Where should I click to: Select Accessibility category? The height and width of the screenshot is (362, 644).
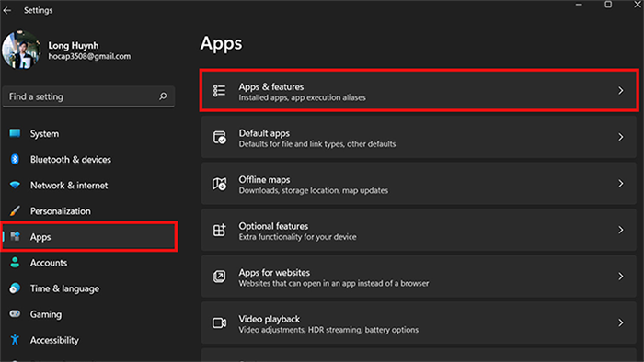pos(54,340)
